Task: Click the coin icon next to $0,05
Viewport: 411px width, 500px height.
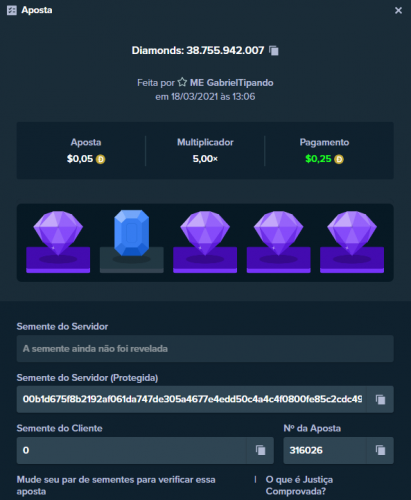Action: point(100,159)
